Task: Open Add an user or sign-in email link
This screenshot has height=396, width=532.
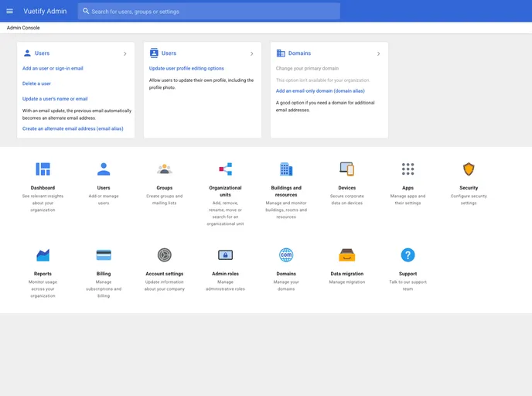Action: click(x=53, y=68)
